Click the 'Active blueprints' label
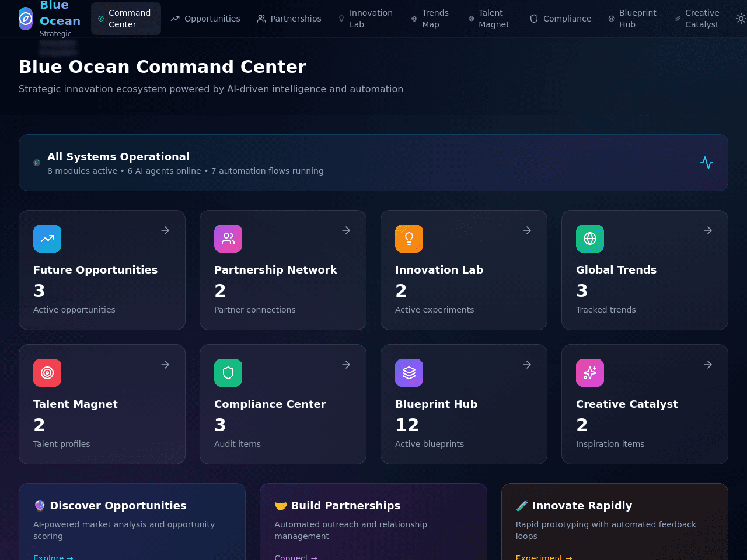Viewport: 747px width, 560px height. [430, 444]
